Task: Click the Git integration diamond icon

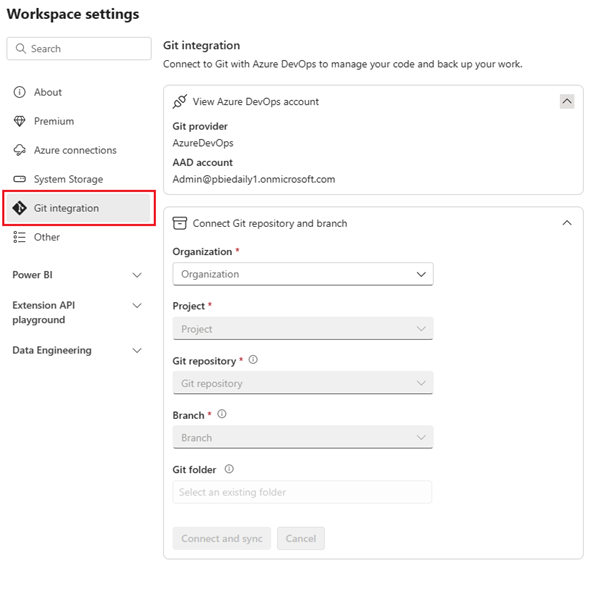Action: point(19,208)
